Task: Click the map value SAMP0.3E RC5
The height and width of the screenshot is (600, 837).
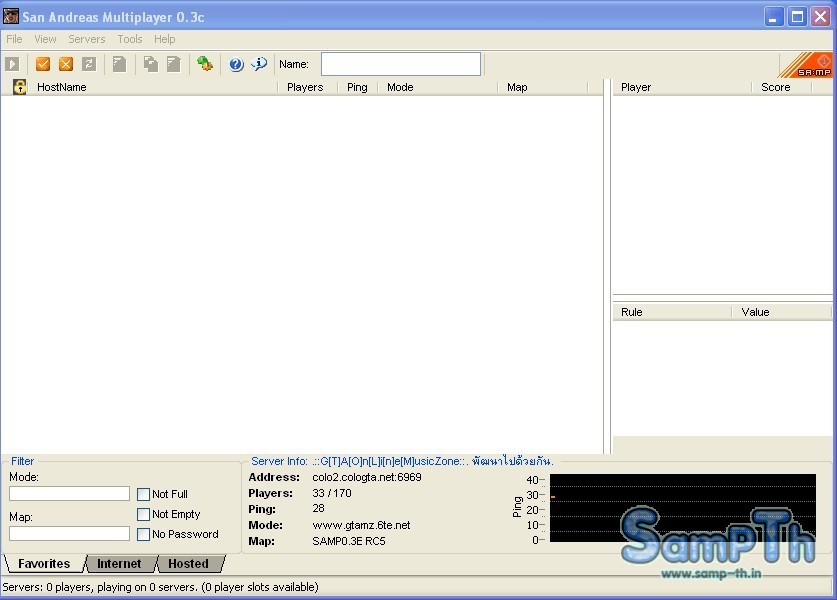Action: tap(349, 541)
